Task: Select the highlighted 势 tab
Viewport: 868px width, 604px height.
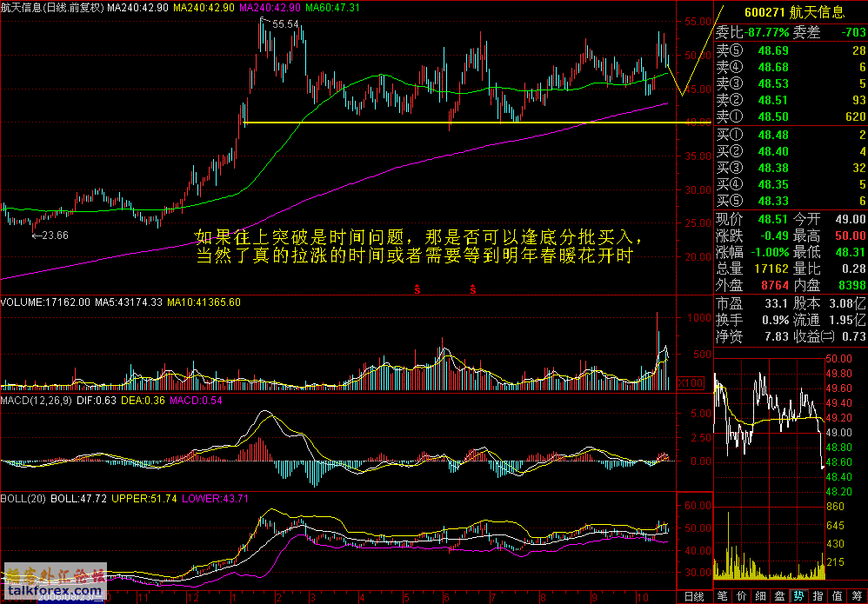Action: click(x=798, y=596)
